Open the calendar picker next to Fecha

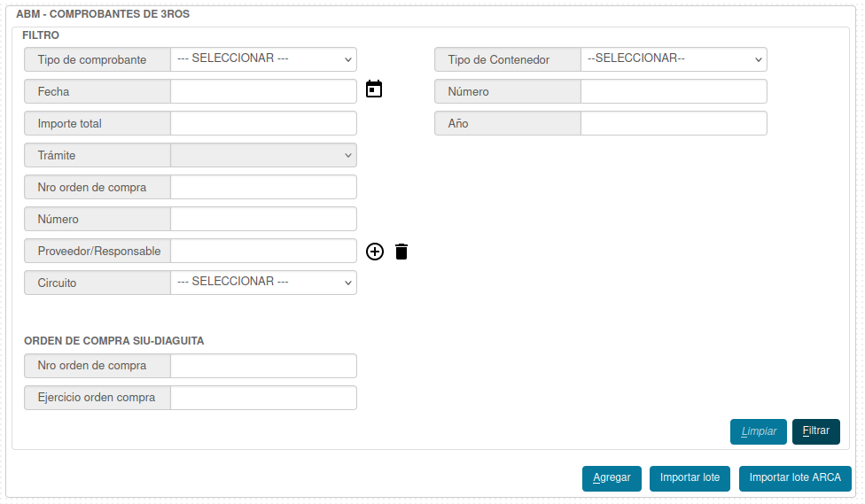pos(374,89)
